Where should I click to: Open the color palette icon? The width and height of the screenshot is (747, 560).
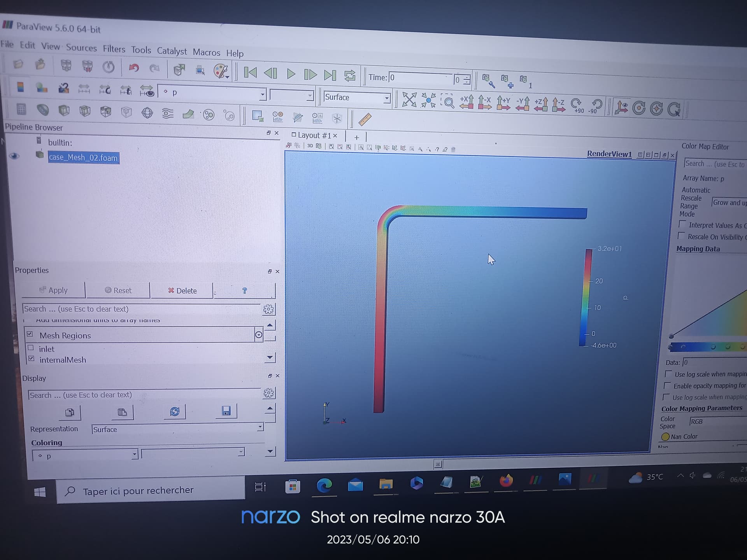pyautogui.click(x=221, y=71)
